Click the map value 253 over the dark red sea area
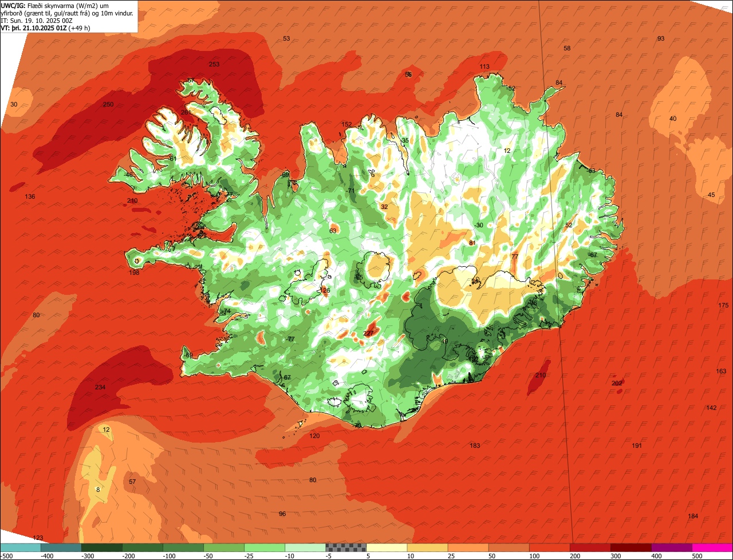This screenshot has height=560, width=733. coord(214,65)
